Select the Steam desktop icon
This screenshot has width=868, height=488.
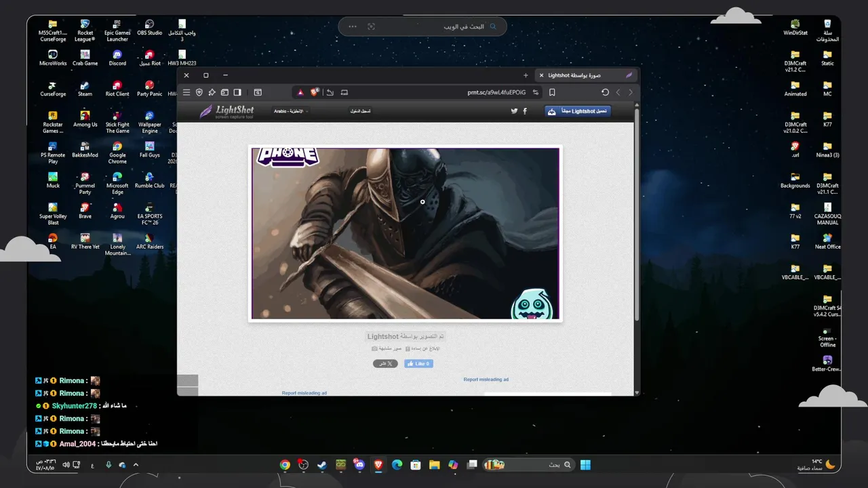coord(85,89)
